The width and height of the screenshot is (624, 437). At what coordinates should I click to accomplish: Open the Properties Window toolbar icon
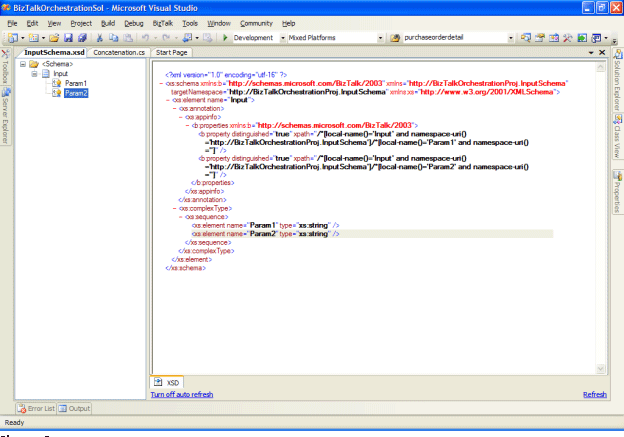(540, 38)
